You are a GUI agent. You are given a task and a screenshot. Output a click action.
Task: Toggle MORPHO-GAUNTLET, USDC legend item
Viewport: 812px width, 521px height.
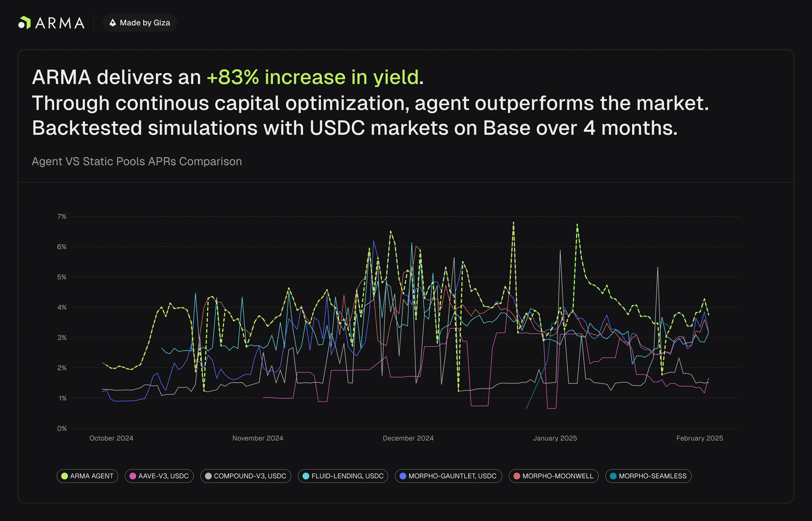tap(448, 476)
